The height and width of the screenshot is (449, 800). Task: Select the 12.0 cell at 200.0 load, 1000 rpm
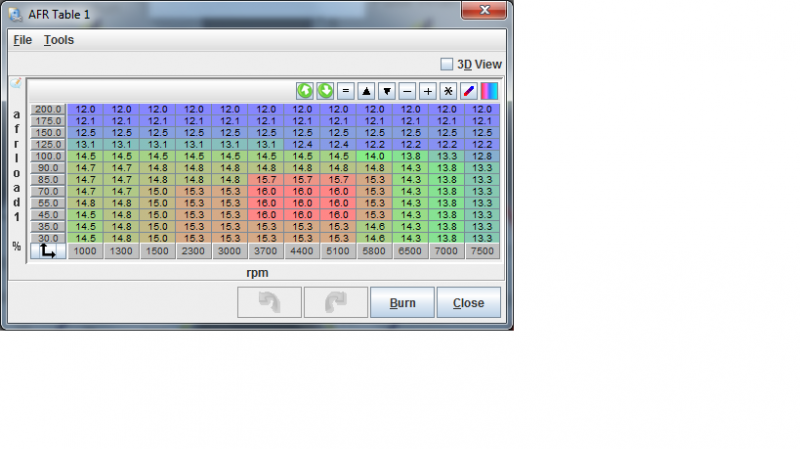point(85,109)
